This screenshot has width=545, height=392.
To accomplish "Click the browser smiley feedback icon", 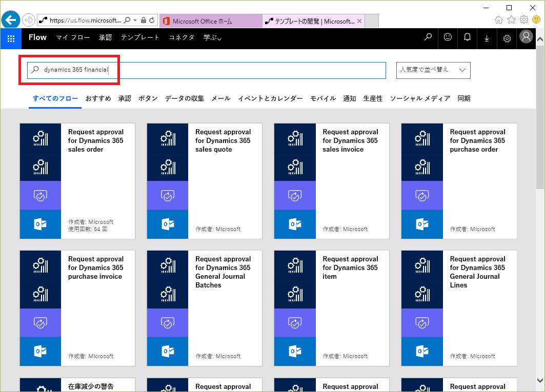I will pos(536,20).
